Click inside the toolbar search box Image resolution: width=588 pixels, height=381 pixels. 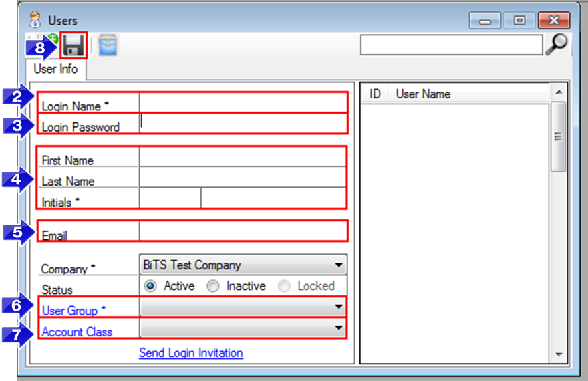click(x=452, y=45)
